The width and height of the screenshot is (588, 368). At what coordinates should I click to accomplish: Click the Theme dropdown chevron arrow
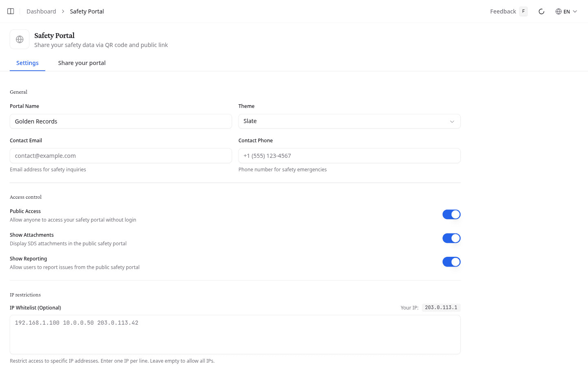(x=452, y=121)
